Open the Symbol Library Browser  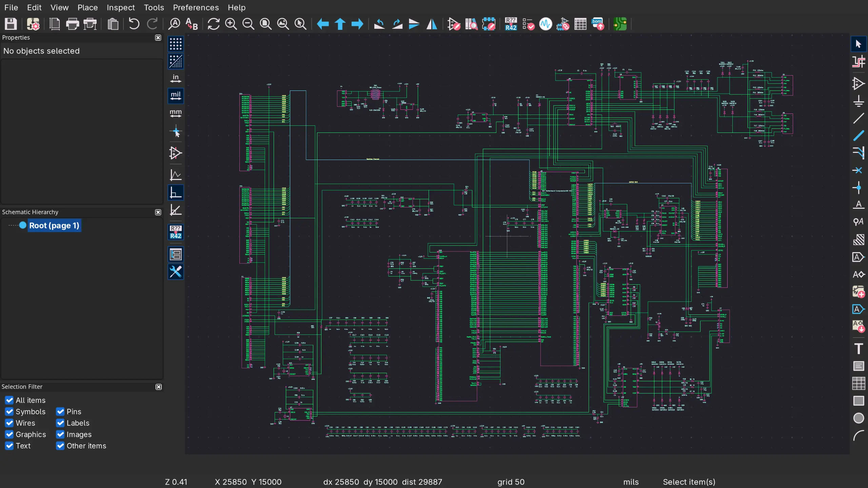[471, 24]
